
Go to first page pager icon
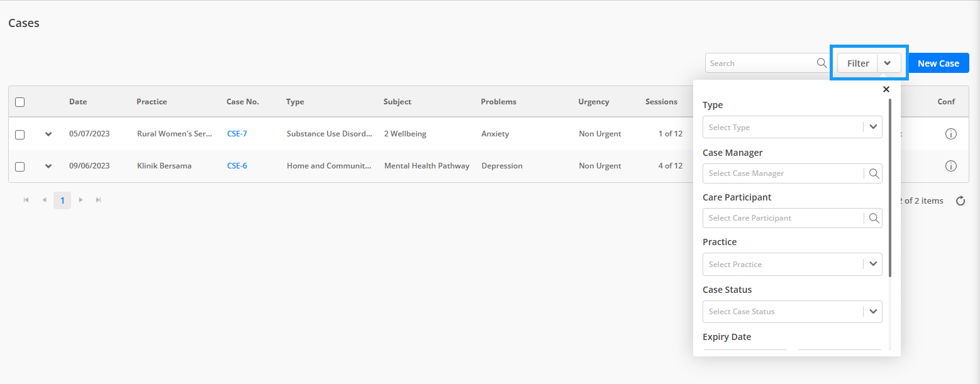point(26,200)
